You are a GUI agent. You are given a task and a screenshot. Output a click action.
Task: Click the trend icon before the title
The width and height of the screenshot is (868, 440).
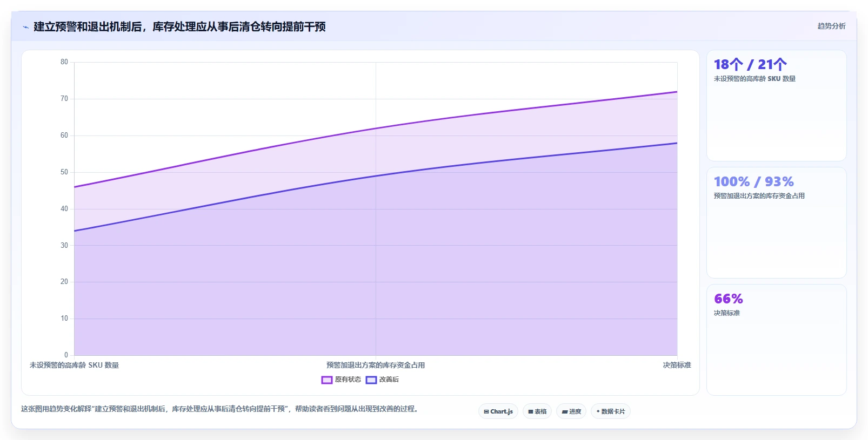pos(25,27)
